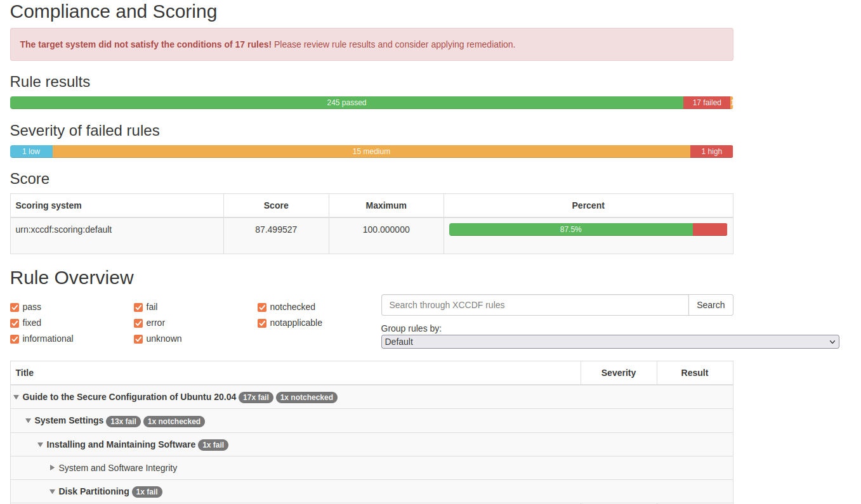Uncheck the fixed filter checkbox
The width and height of the screenshot is (861, 504).
click(x=15, y=323)
